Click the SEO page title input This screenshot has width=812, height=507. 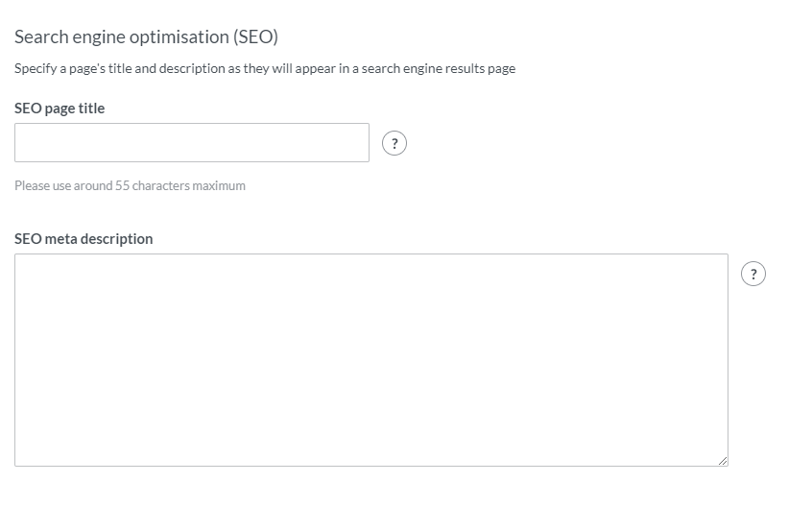192,142
